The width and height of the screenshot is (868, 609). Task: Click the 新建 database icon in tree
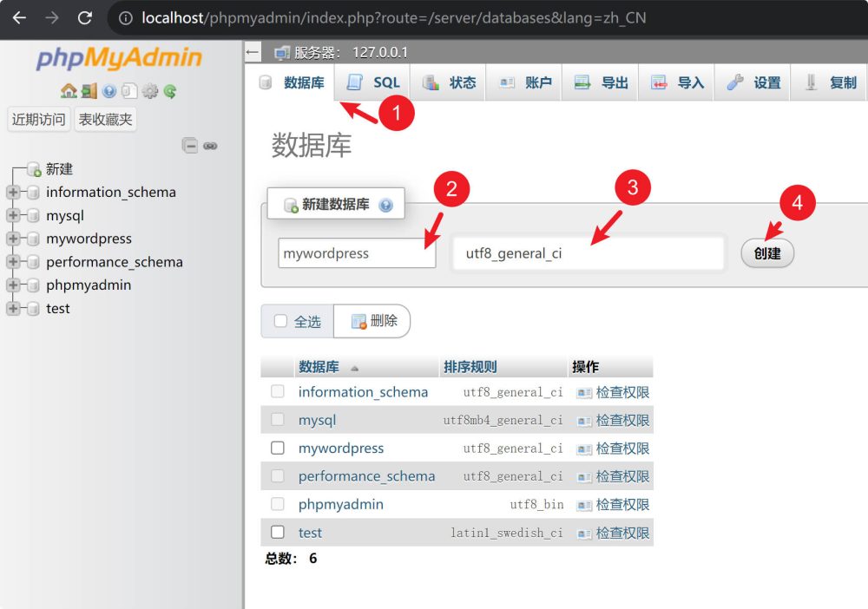[35, 169]
